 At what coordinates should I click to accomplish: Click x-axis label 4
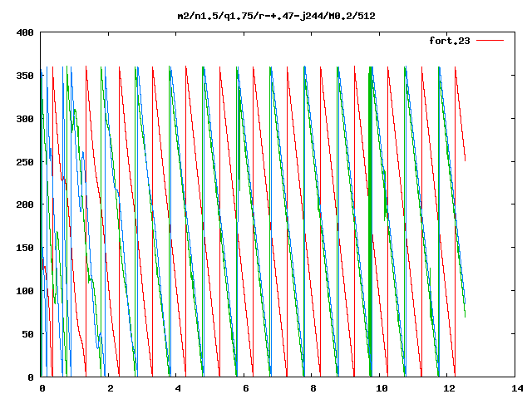point(178,388)
